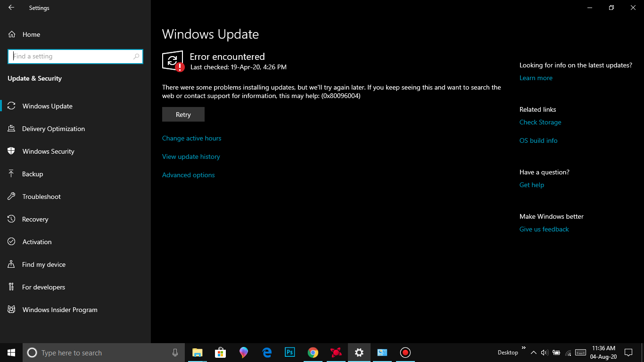The width and height of the screenshot is (644, 362).
Task: Open Change active hours link
Action: [x=191, y=138]
